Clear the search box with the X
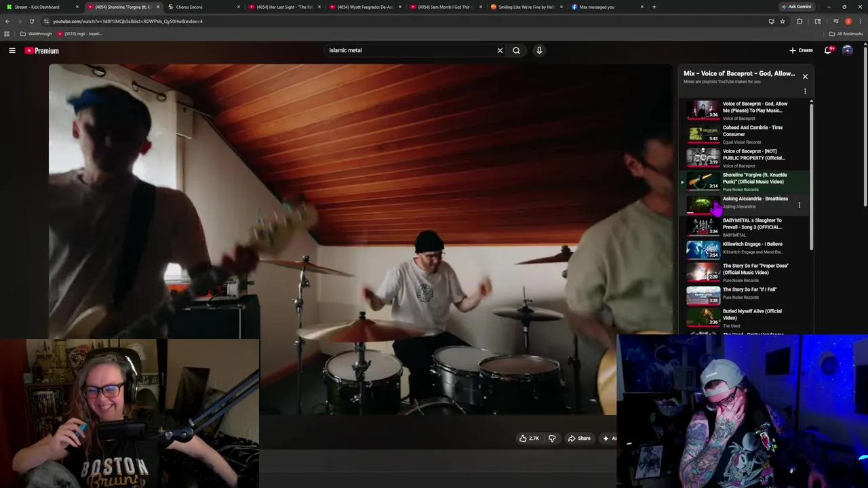 coord(500,50)
